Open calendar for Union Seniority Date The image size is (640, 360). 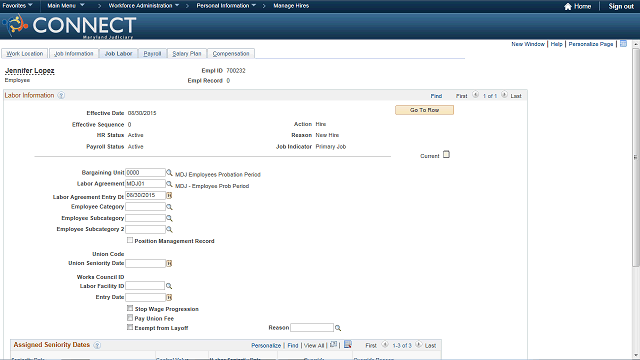tap(169, 264)
